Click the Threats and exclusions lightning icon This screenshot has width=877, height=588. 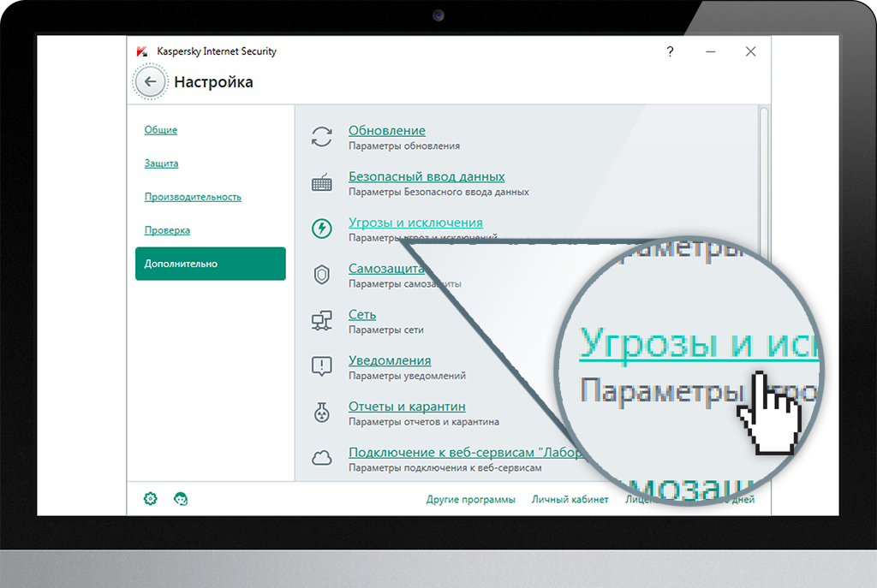click(x=321, y=229)
